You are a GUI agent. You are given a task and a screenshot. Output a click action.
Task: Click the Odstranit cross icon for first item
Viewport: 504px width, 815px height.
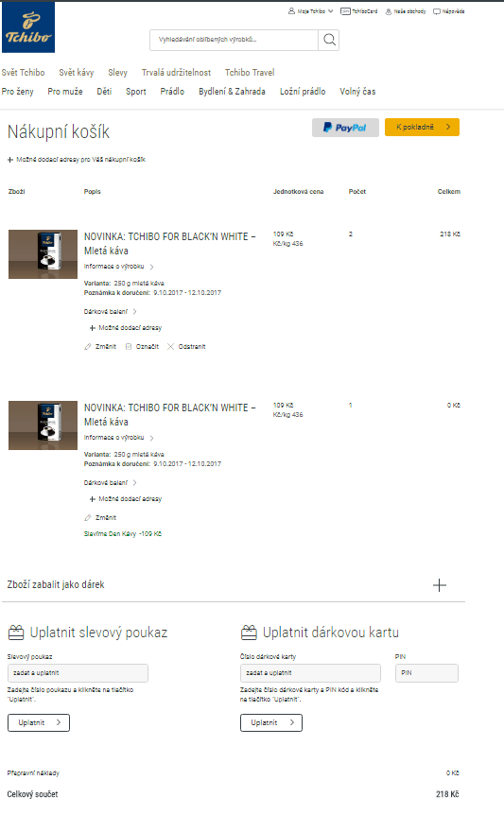coord(170,347)
